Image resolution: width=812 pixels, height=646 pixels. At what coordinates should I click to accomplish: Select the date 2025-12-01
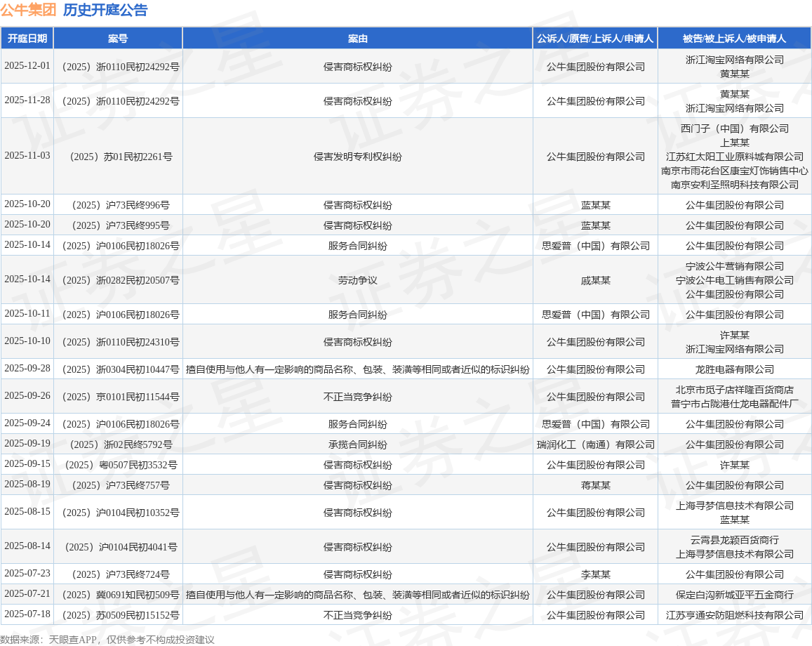[27, 66]
